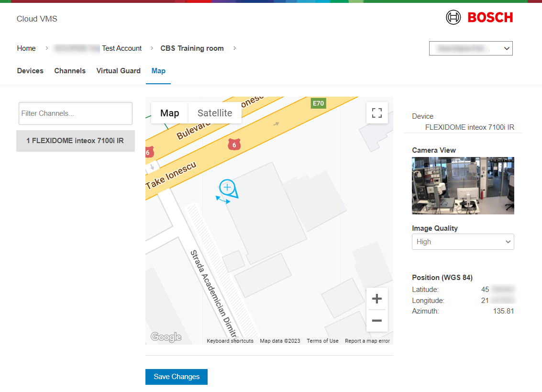542x392 pixels.
Task: Click the Bosch logo
Action: (479, 18)
